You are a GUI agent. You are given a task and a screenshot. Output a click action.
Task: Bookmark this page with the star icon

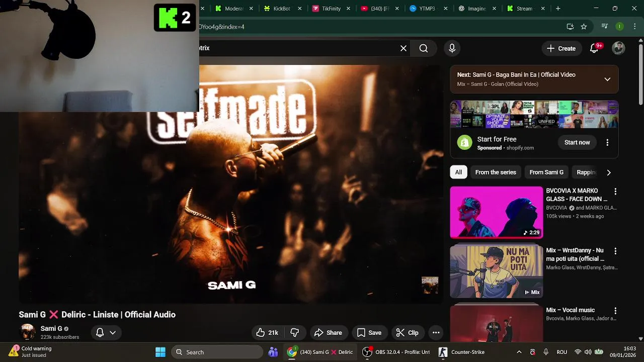coord(584,27)
